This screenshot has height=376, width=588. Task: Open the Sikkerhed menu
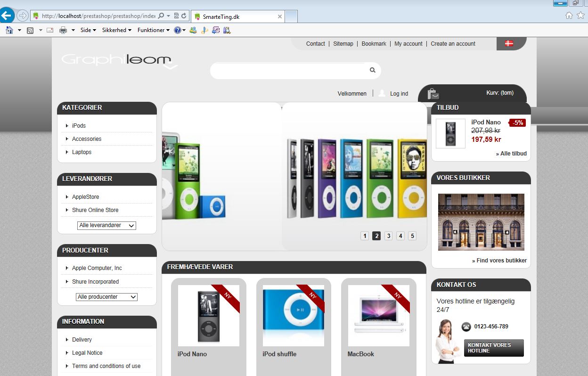coord(117,30)
